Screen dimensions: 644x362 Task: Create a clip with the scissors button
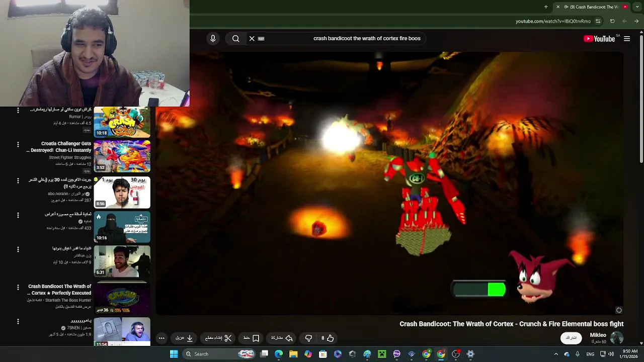pyautogui.click(x=219, y=338)
